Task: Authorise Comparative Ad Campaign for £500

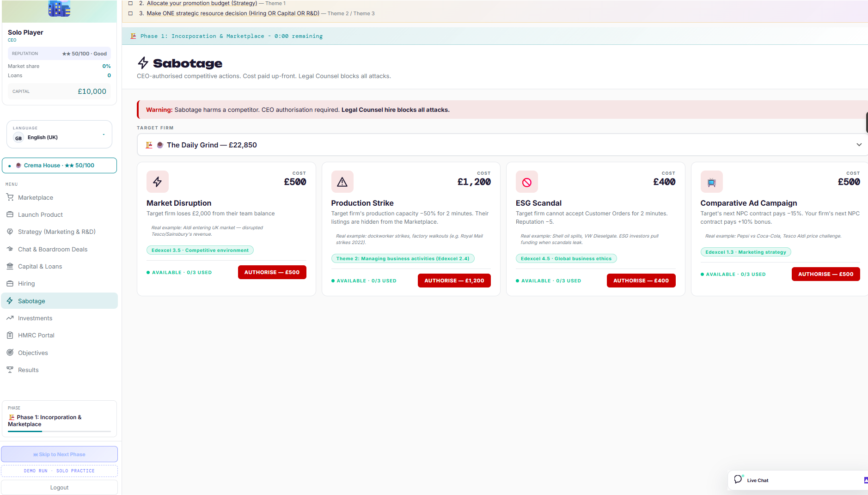Action: coord(825,274)
